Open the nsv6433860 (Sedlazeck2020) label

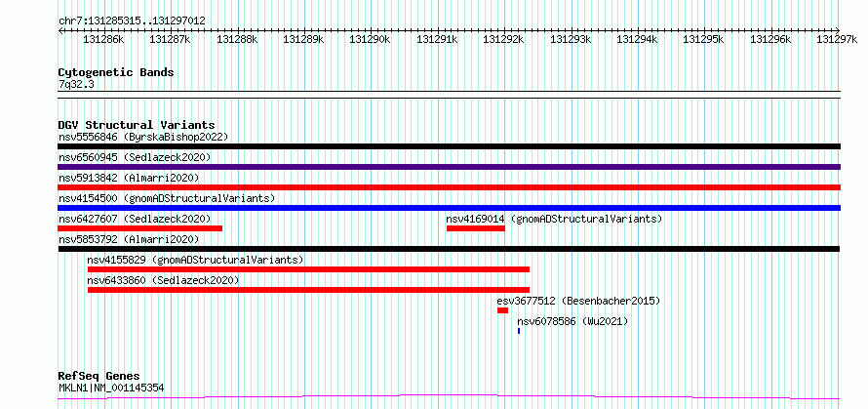163,280
